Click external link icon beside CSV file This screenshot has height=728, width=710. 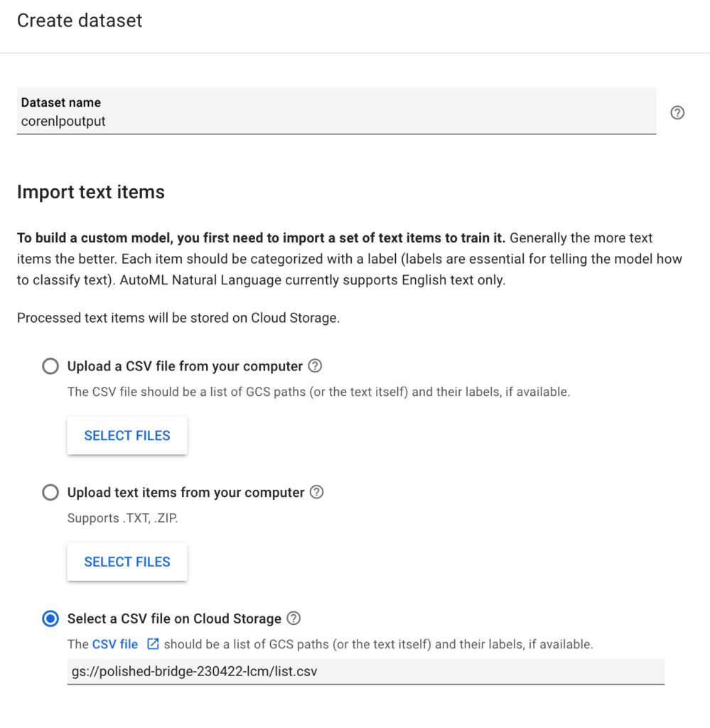click(153, 644)
